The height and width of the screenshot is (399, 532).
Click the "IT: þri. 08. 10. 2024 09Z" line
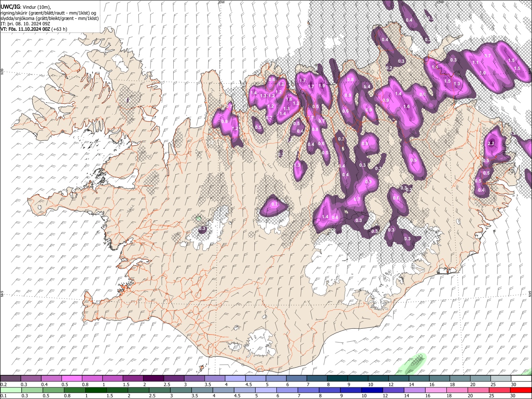click(25, 24)
